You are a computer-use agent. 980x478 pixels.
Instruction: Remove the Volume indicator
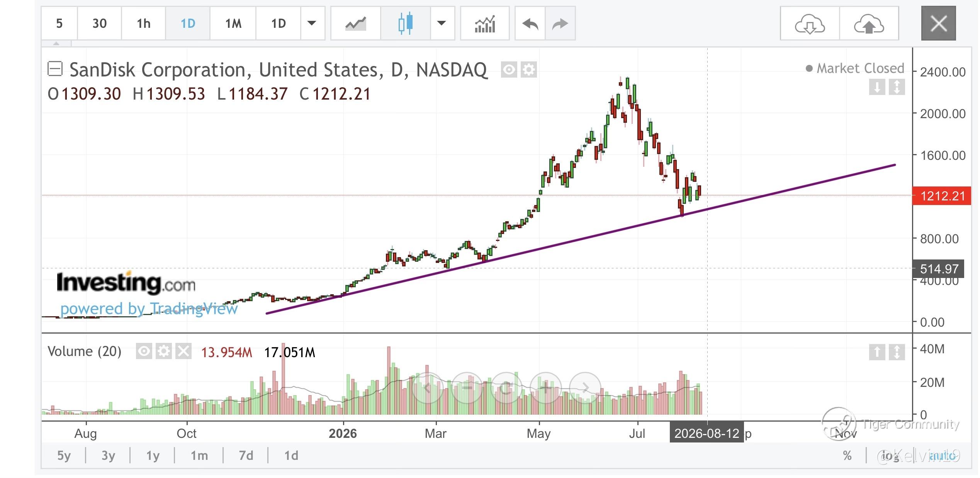[x=183, y=351]
